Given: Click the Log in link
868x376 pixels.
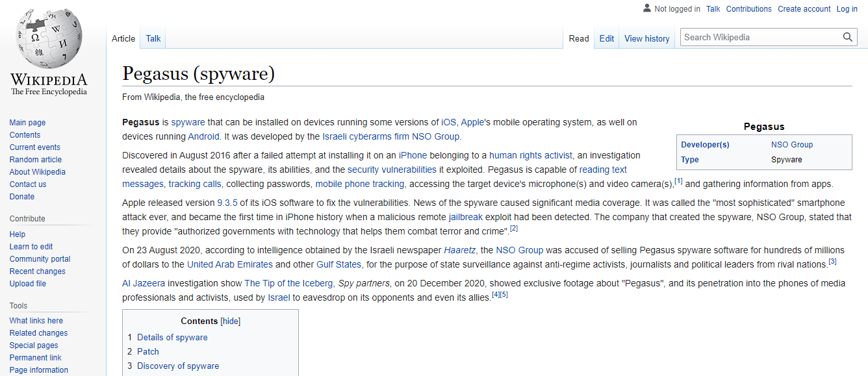Looking at the screenshot, I should 847,9.
